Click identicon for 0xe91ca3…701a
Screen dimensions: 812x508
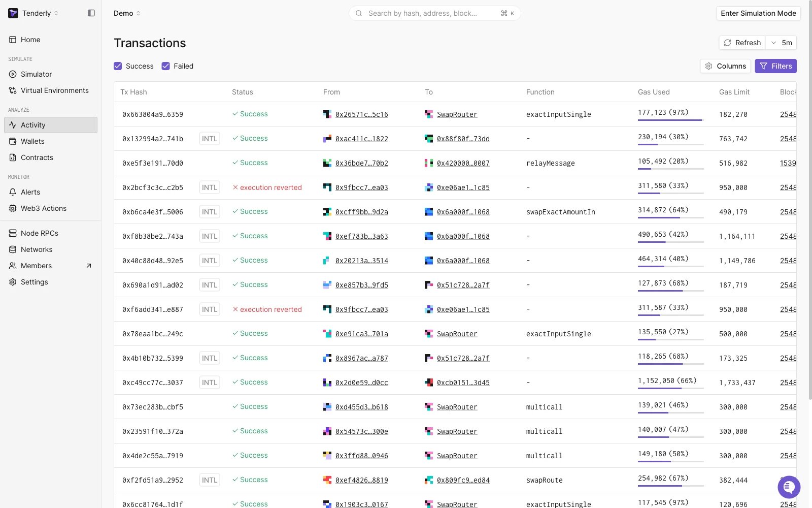click(327, 334)
